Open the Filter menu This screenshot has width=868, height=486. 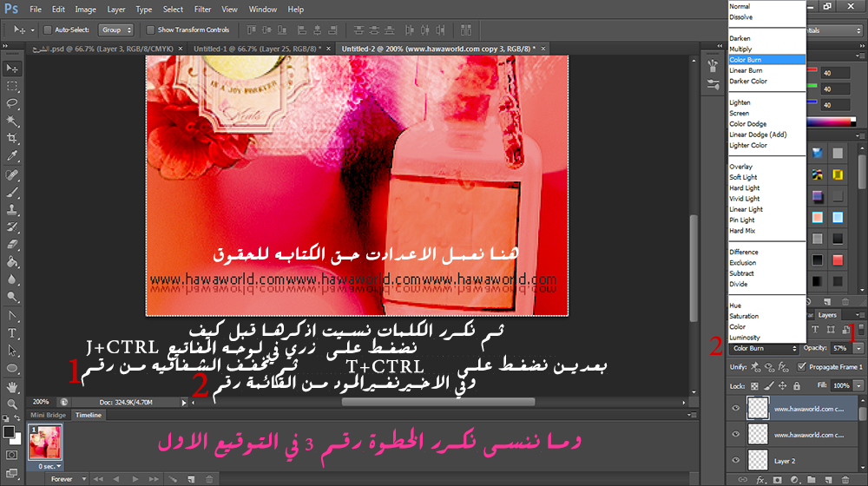(202, 10)
